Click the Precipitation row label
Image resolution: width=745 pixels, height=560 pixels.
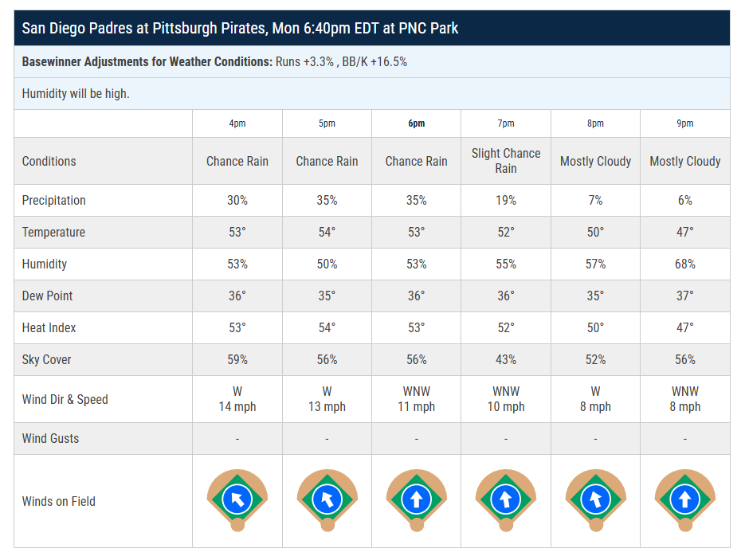[x=53, y=201]
